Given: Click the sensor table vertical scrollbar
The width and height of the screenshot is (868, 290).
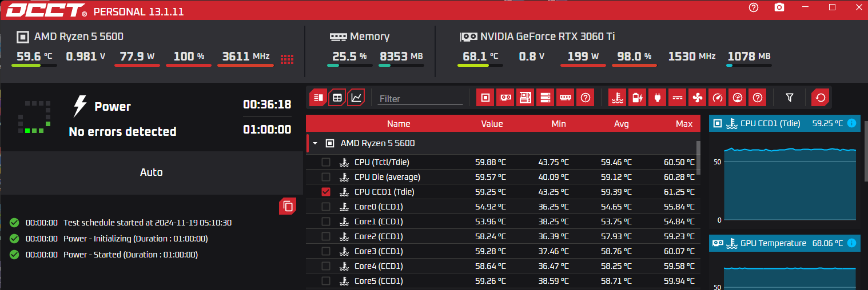Looking at the screenshot, I should [x=698, y=157].
